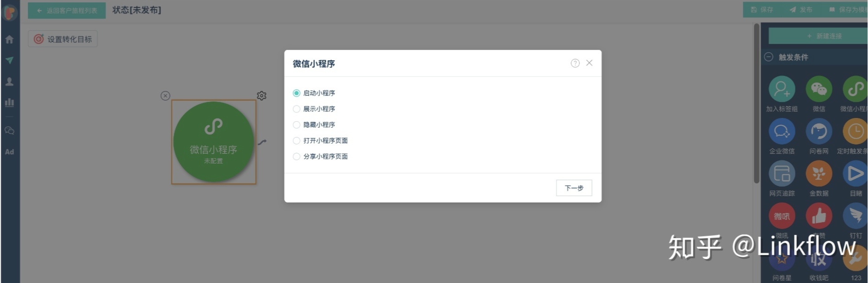Open the Ad icon in the left sidebar
The width and height of the screenshot is (868, 283).
point(10,152)
